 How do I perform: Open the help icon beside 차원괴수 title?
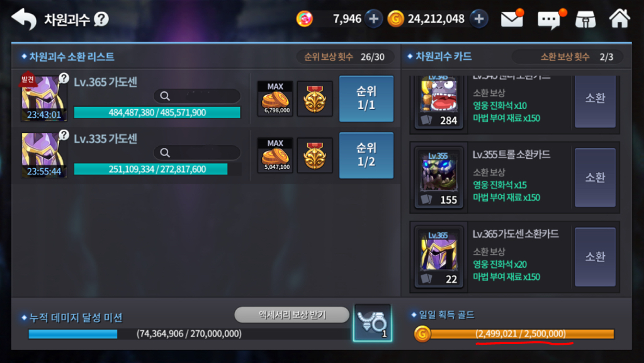pyautogui.click(x=101, y=19)
